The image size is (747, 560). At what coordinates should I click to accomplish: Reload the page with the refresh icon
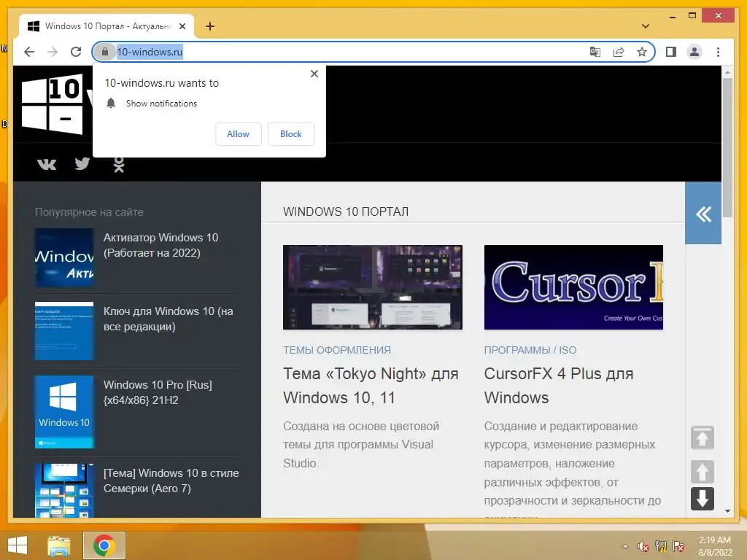click(76, 52)
